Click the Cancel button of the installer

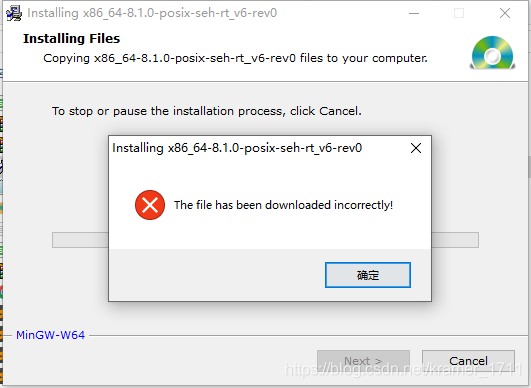[468, 361]
